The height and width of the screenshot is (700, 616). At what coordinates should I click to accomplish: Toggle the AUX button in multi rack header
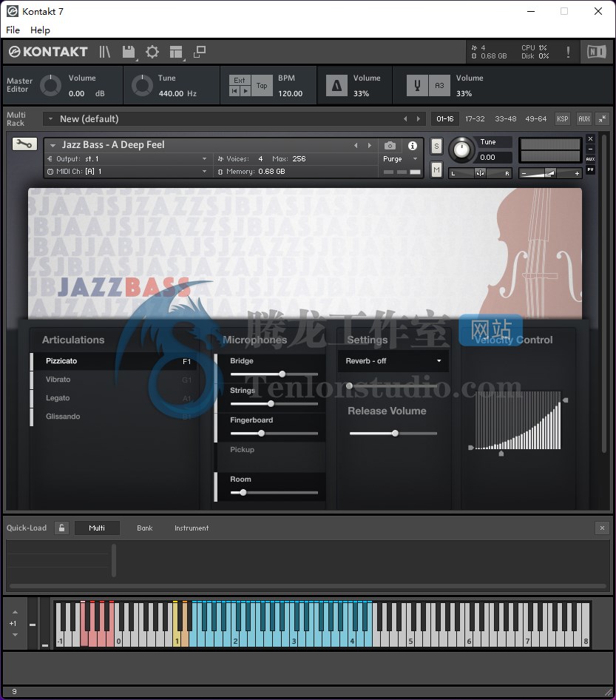point(584,118)
